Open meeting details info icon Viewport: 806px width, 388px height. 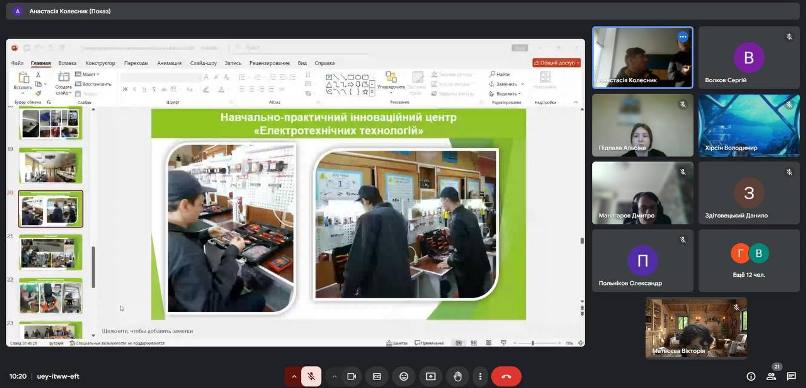click(x=751, y=376)
